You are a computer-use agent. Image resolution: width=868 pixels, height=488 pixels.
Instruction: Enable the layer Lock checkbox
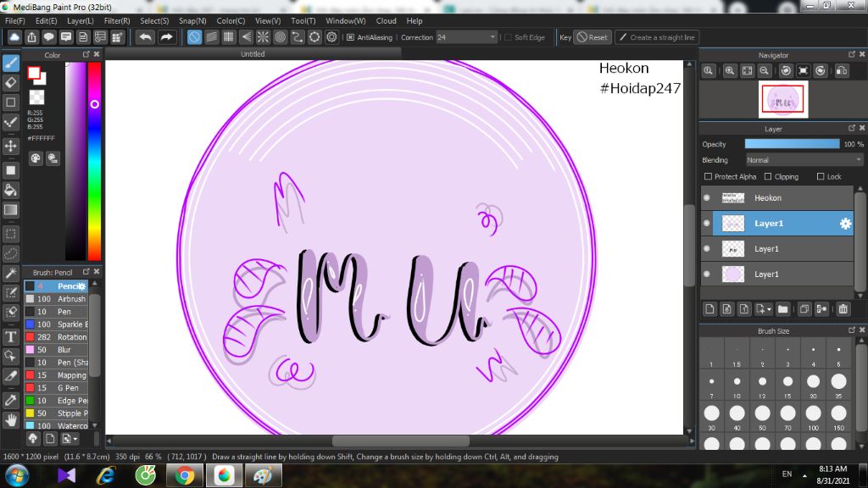click(821, 176)
